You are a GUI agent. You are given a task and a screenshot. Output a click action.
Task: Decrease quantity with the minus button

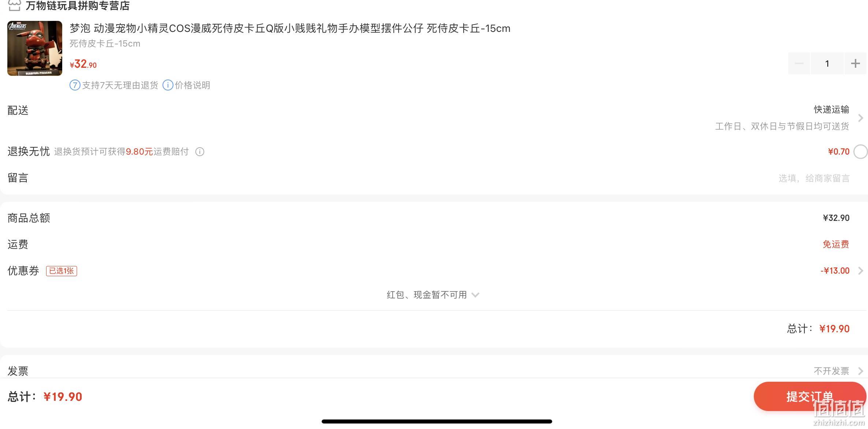click(x=799, y=63)
